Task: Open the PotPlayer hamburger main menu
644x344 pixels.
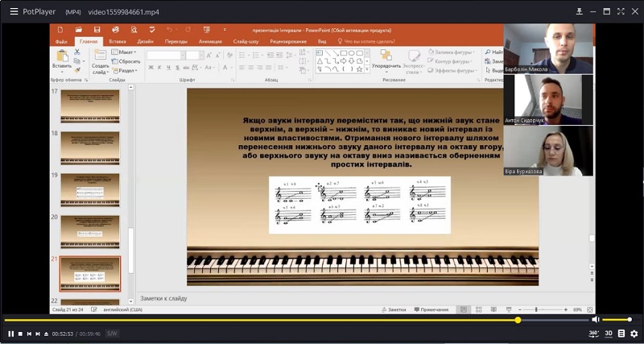Action: [14, 11]
